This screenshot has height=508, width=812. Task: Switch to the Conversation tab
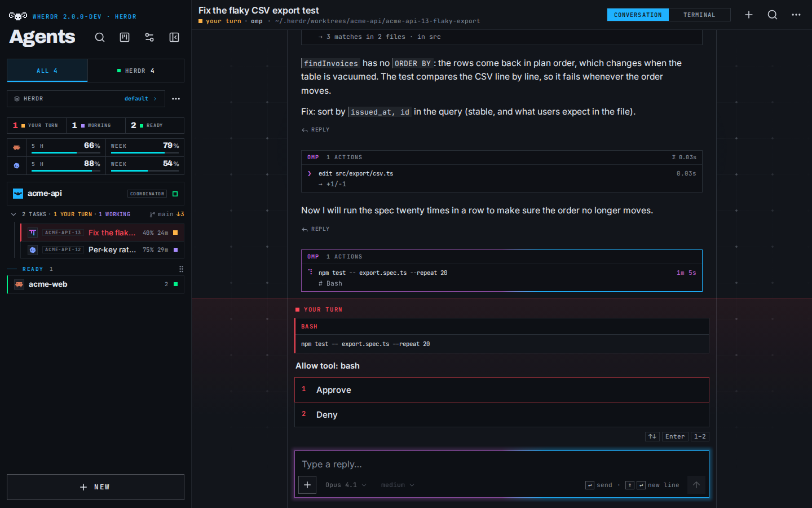(x=638, y=15)
